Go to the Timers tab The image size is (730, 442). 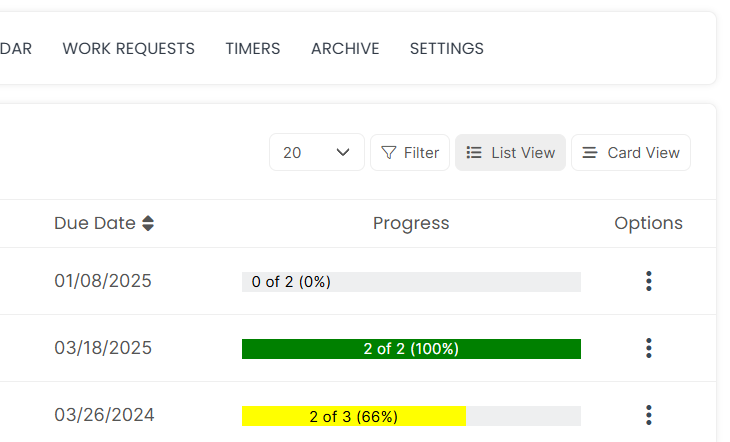[x=252, y=48]
